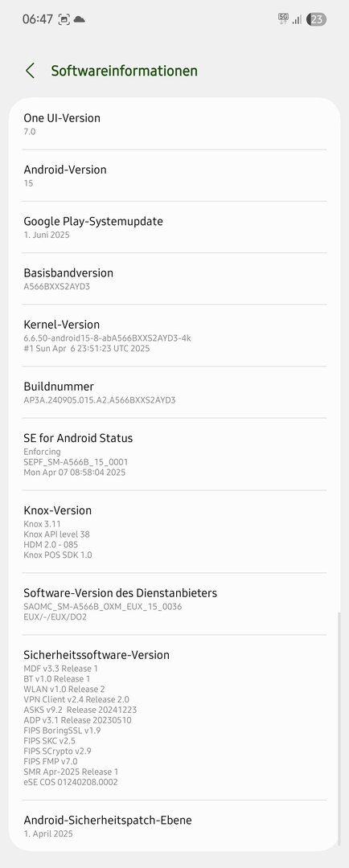Tap Buildnummer to enable developer options
Viewport: 349px width, 868px height.
pos(174,392)
